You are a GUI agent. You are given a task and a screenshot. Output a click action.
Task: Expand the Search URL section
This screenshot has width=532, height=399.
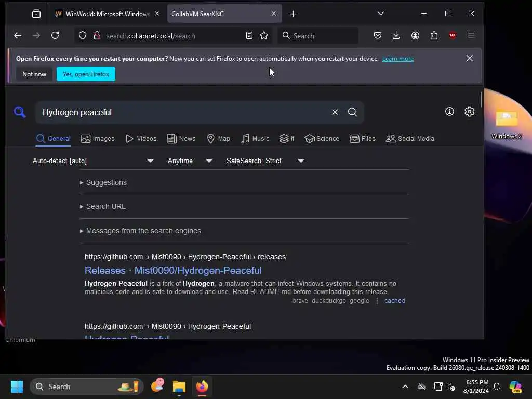[x=102, y=206]
